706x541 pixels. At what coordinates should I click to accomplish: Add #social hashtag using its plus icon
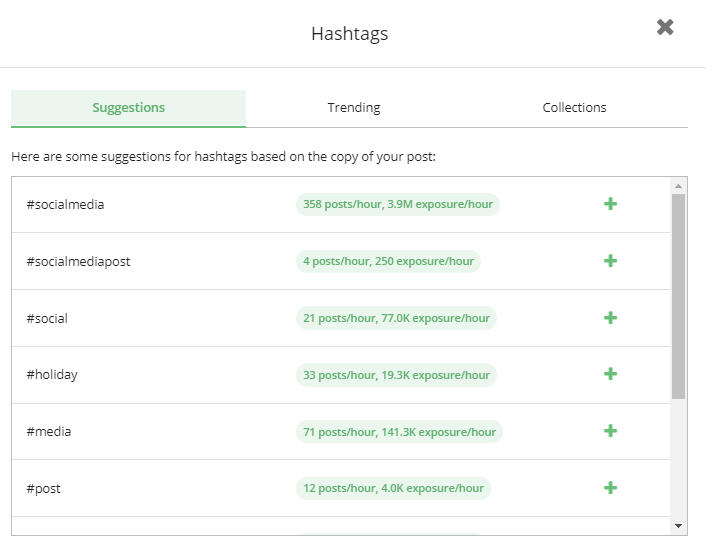(x=610, y=318)
